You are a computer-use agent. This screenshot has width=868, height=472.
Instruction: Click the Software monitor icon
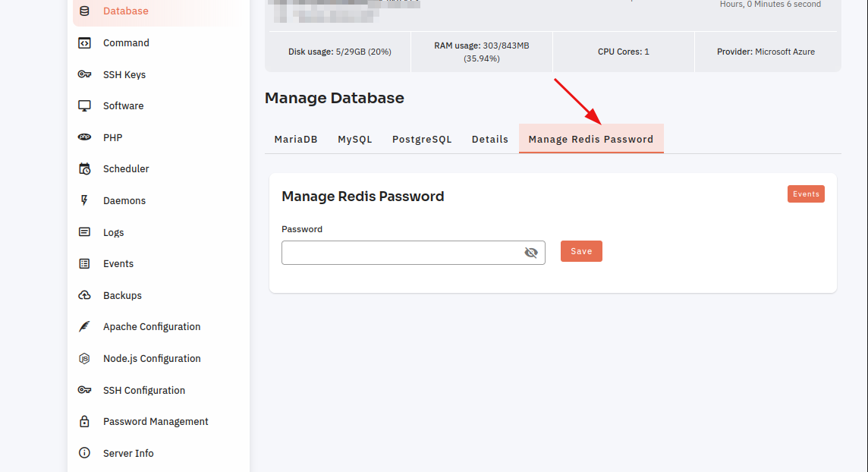coord(84,105)
